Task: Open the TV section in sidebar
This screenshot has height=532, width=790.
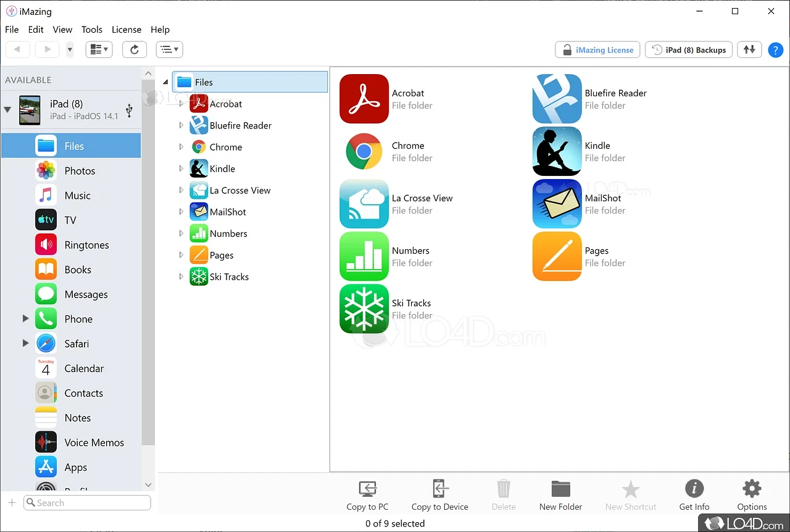Action: pos(71,220)
